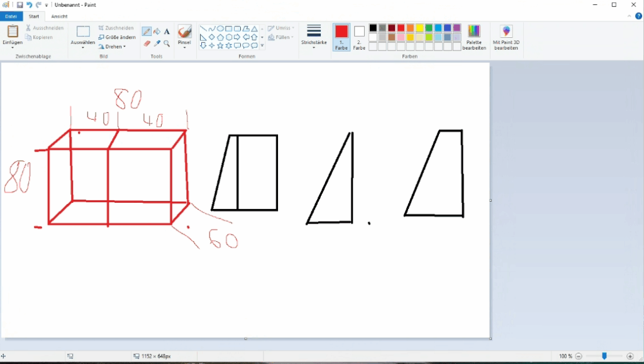Viewport: 644px width, 364px height.
Task: Choose the Text tool
Action: pyautogui.click(x=167, y=31)
